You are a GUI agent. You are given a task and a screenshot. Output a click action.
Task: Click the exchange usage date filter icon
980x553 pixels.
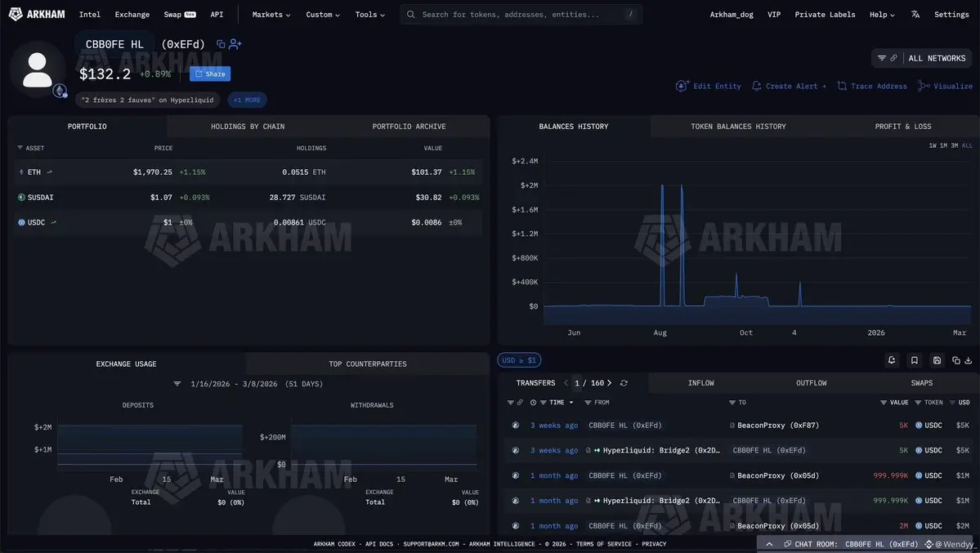point(177,384)
